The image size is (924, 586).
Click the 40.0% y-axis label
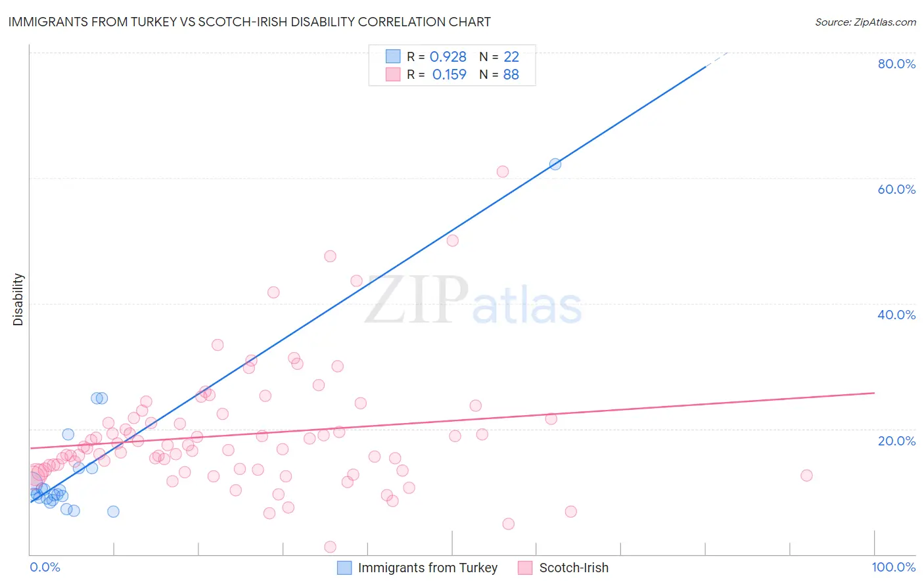(x=896, y=315)
